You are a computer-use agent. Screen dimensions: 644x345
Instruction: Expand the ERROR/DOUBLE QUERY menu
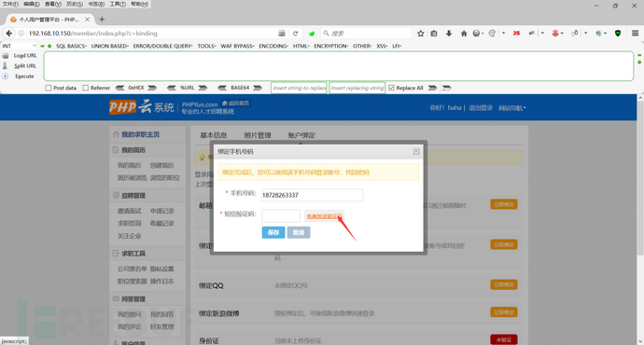(162, 46)
